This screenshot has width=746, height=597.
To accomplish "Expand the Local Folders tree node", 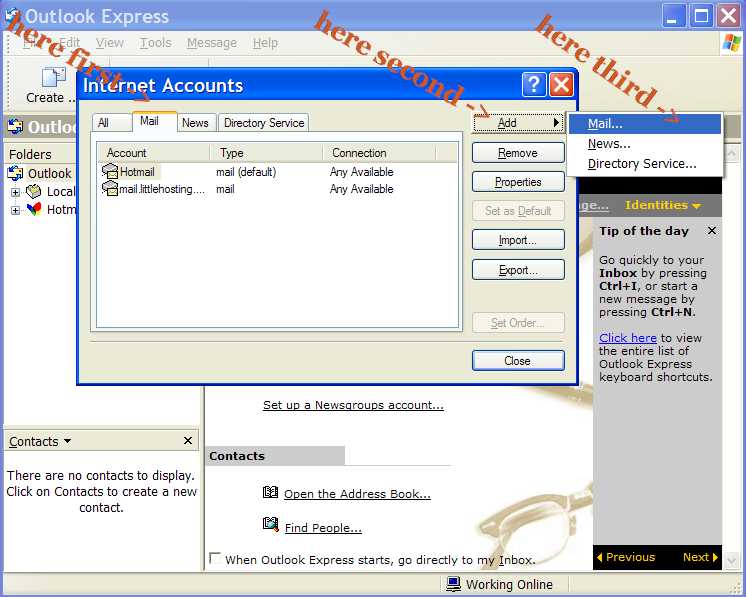I will pyautogui.click(x=15, y=192).
